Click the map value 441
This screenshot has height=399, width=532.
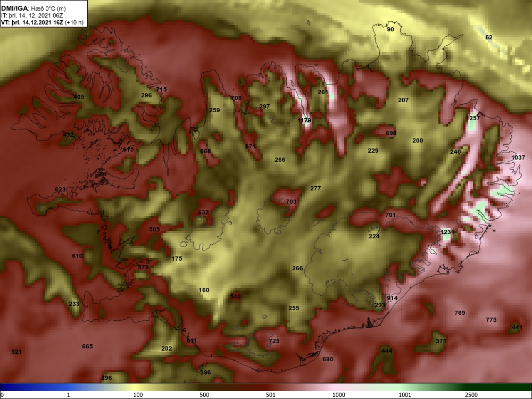[517, 327]
